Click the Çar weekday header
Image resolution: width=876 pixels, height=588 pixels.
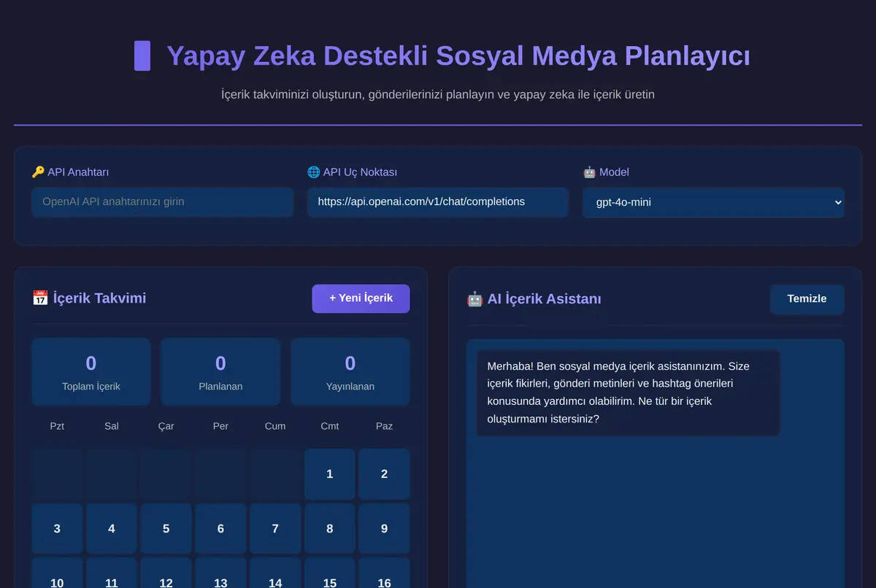166,426
